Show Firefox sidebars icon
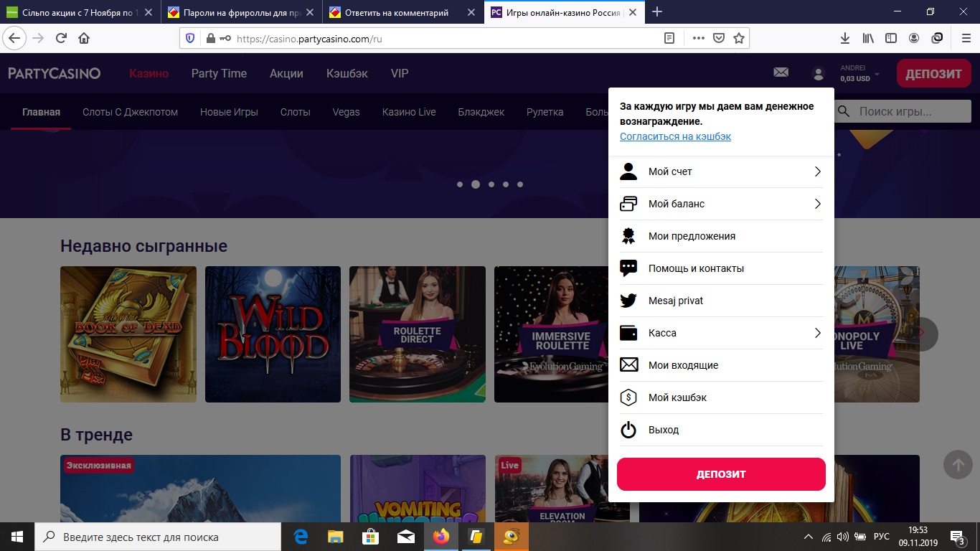980x551 pixels. [x=891, y=38]
